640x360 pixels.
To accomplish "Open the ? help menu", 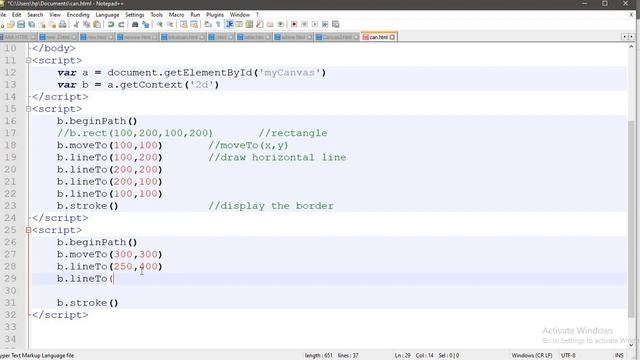I will point(257,15).
